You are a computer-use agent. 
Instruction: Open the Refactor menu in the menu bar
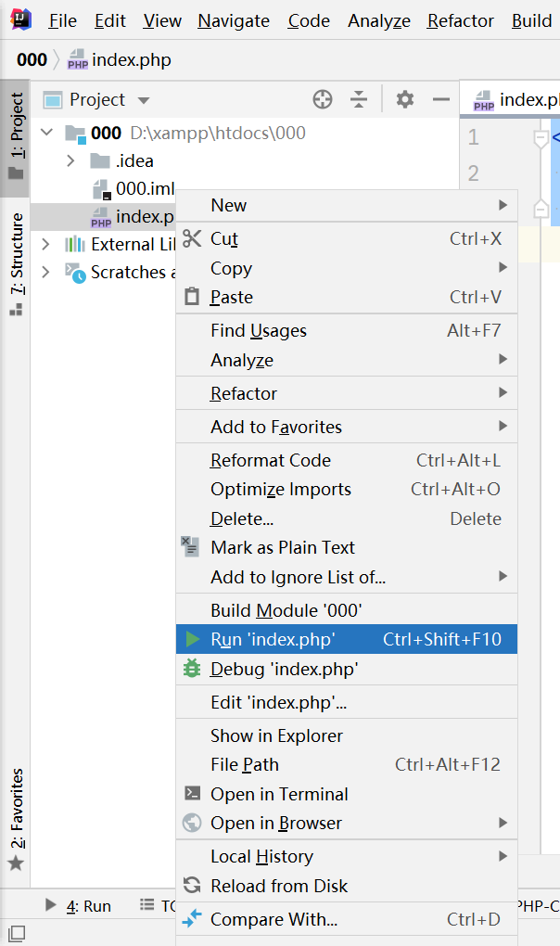(x=460, y=19)
